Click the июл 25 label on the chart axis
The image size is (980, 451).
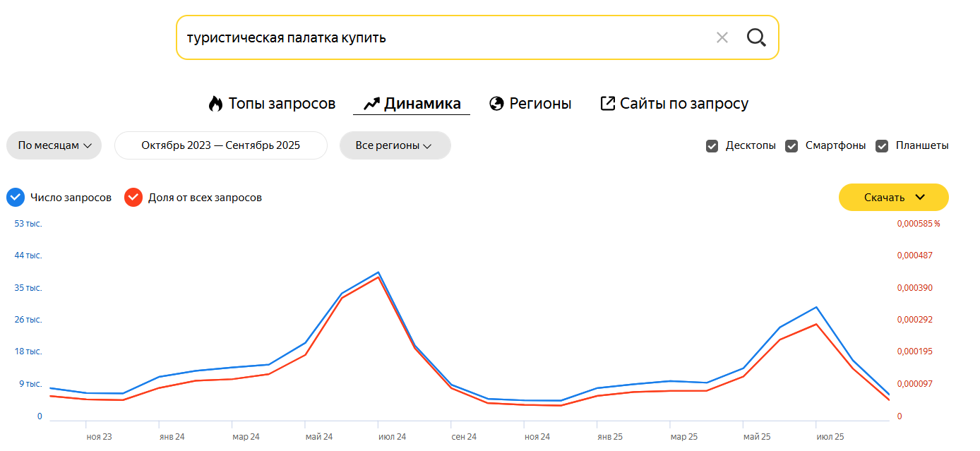point(830,437)
